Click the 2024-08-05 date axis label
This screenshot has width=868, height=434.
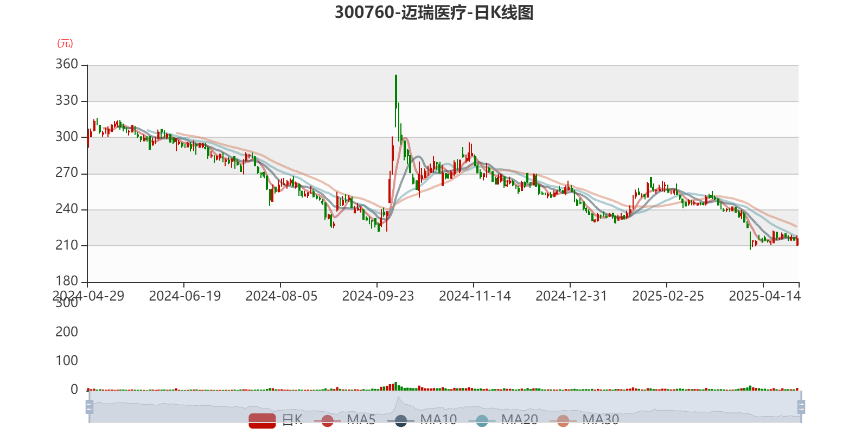pyautogui.click(x=282, y=296)
